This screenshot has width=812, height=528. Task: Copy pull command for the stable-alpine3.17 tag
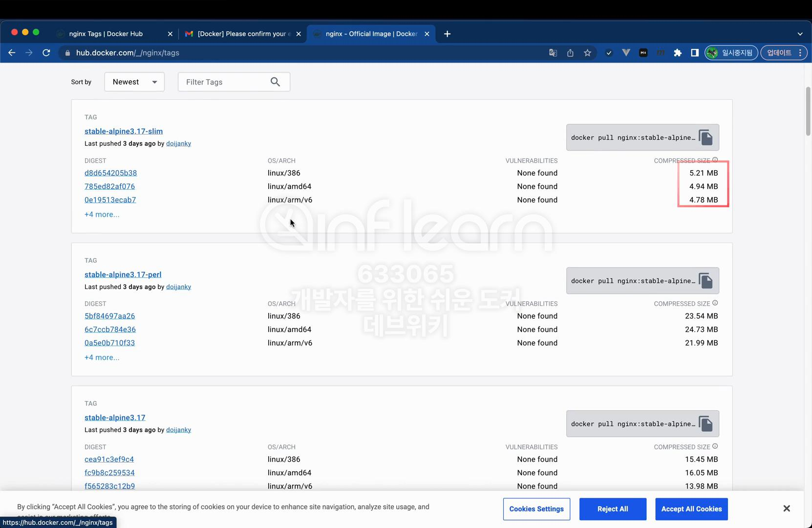point(705,424)
